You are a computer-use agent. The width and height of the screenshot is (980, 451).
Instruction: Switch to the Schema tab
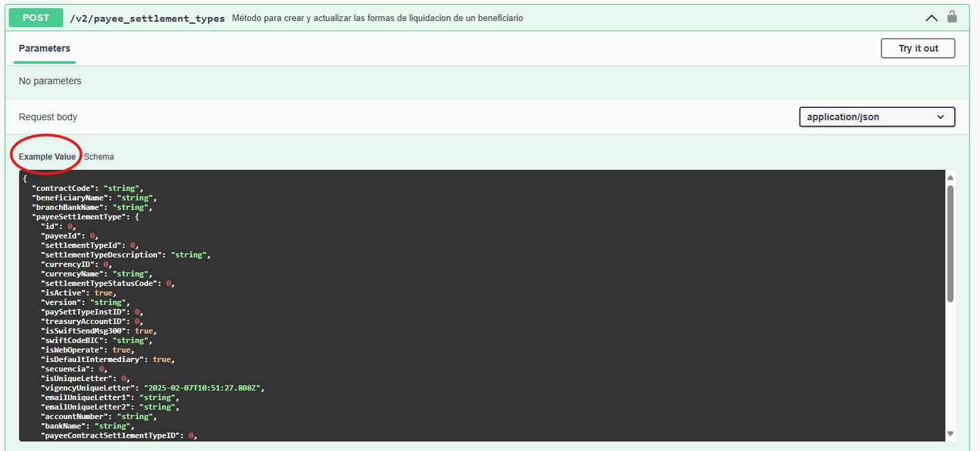coord(99,157)
